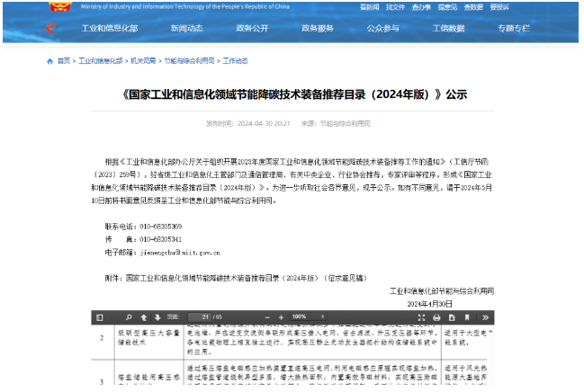Download the PDF file

(452, 317)
